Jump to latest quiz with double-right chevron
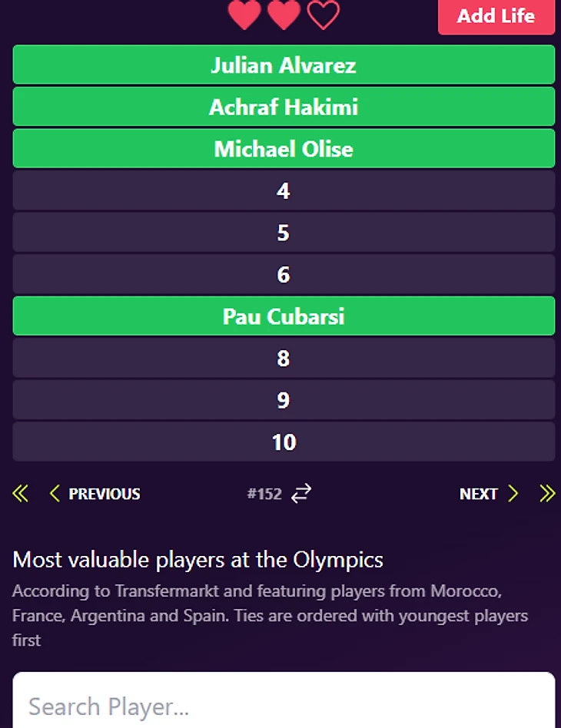This screenshot has width=561, height=728. click(x=547, y=494)
